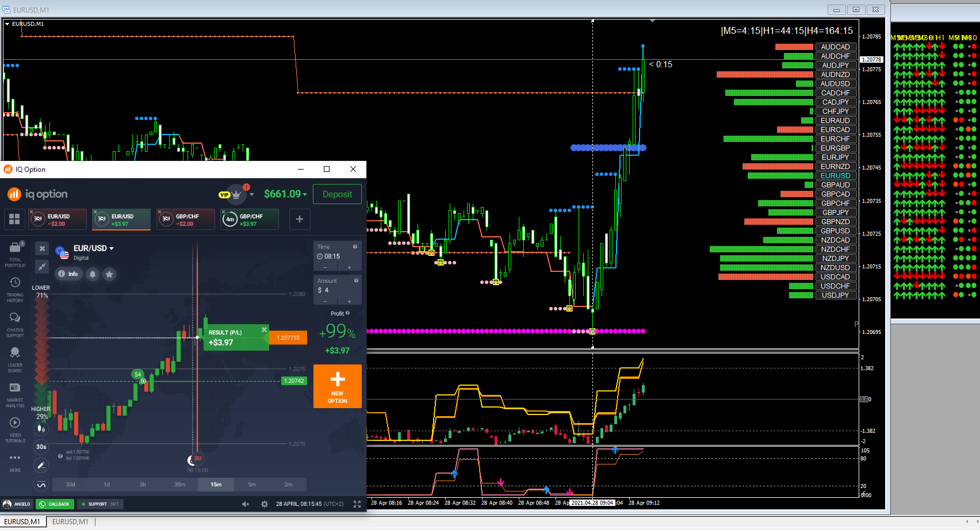Increase trade Amount with plus
The image size is (980, 530).
(349, 301)
